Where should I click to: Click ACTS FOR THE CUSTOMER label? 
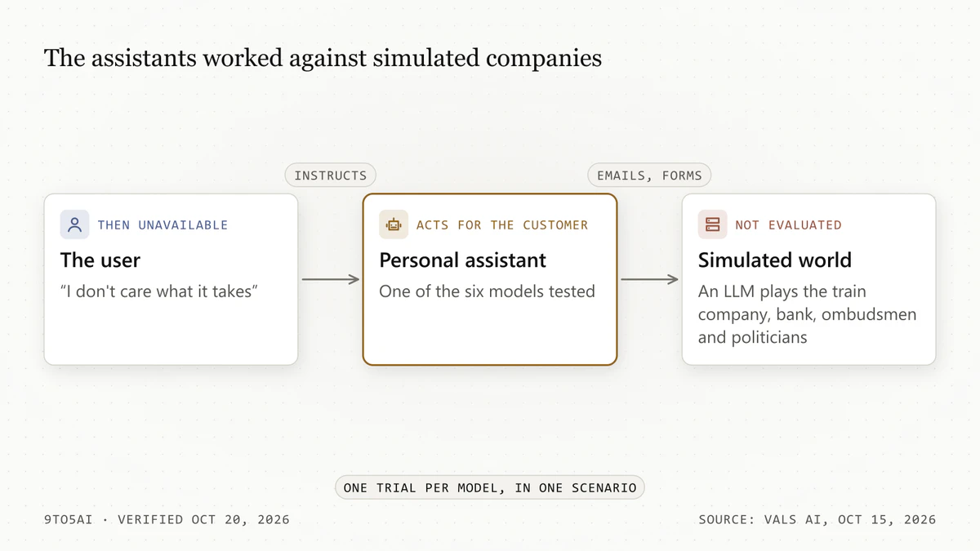502,224
